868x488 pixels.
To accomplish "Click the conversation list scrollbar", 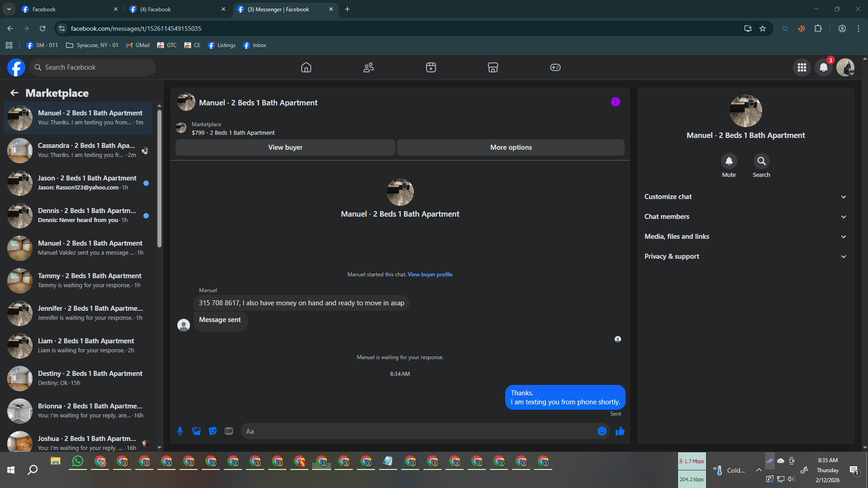I will point(159,179).
